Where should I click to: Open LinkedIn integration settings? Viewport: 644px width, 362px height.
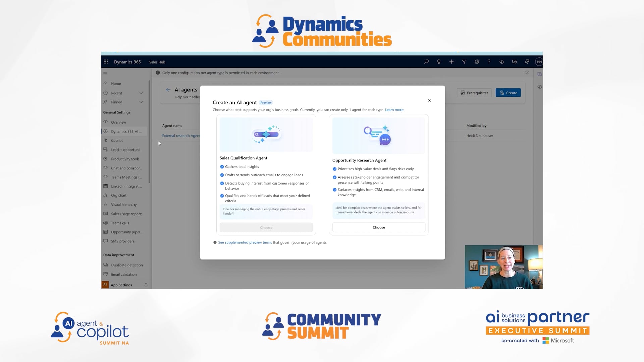126,186
